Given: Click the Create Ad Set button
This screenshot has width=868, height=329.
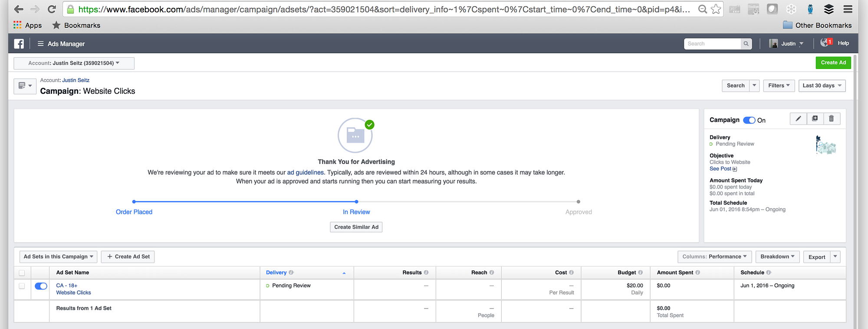Looking at the screenshot, I should [128, 257].
